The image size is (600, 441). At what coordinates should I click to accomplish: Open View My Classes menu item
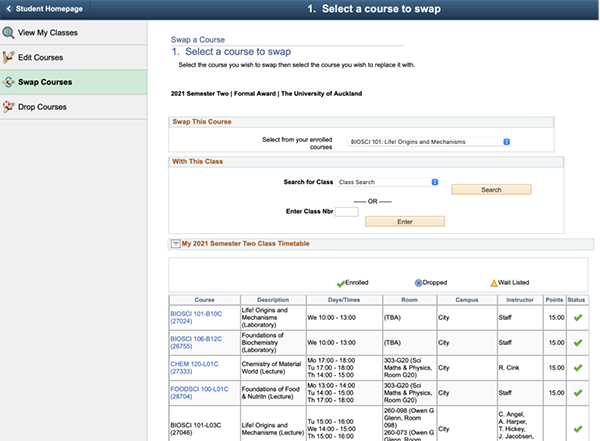[x=73, y=33]
